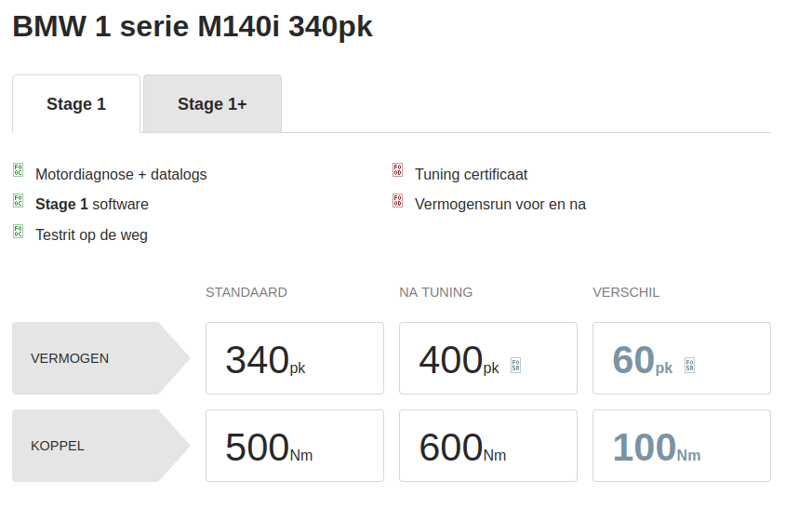Image resolution: width=812 pixels, height=522 pixels.
Task: Select the Stage 1 tab
Action: click(x=76, y=104)
